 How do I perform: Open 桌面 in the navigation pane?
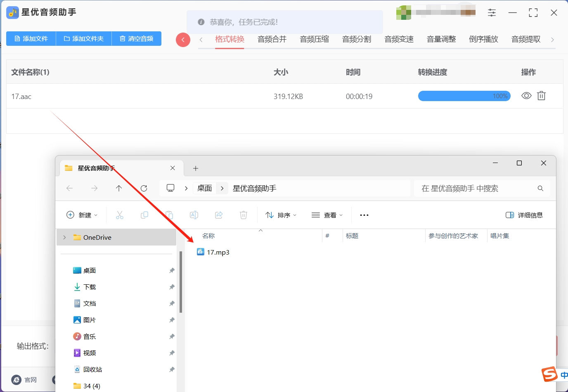(x=90, y=270)
